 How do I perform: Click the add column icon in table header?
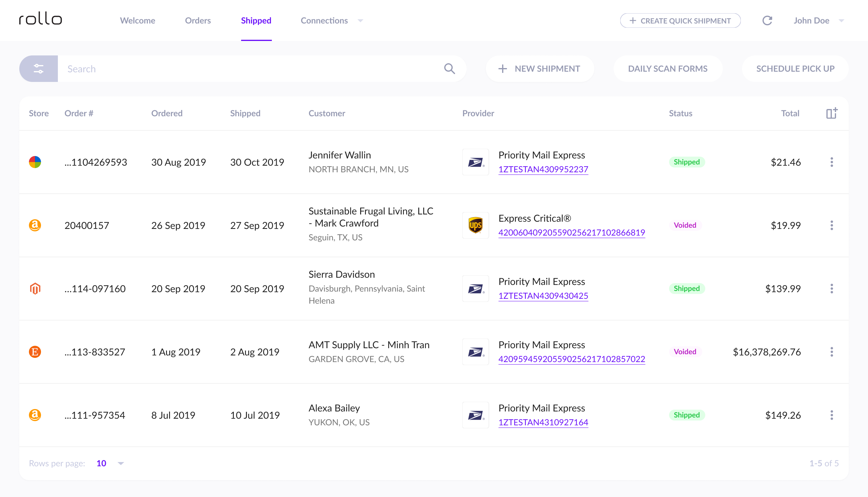click(832, 113)
